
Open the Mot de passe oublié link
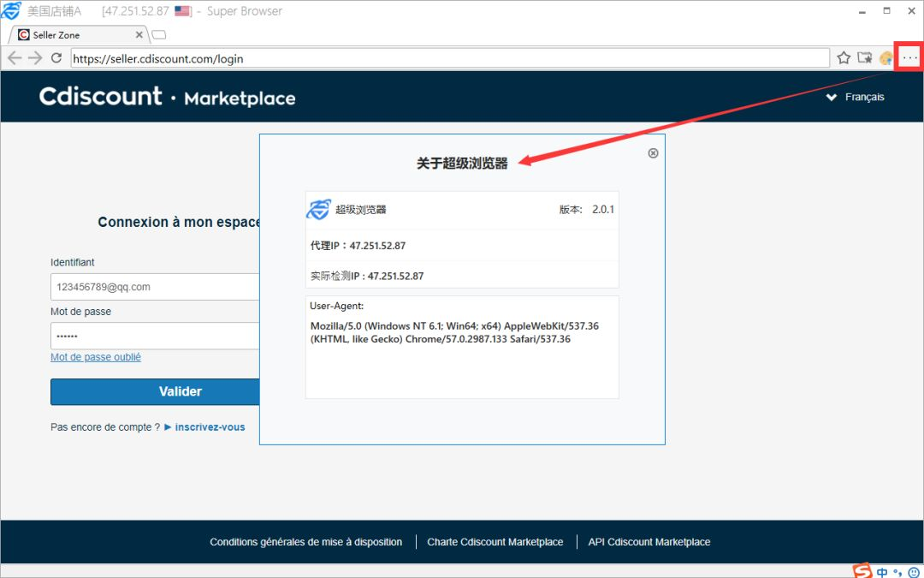[x=96, y=357]
